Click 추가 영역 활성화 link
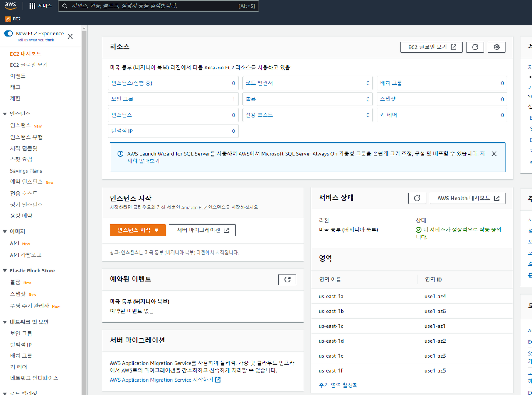 coord(338,385)
